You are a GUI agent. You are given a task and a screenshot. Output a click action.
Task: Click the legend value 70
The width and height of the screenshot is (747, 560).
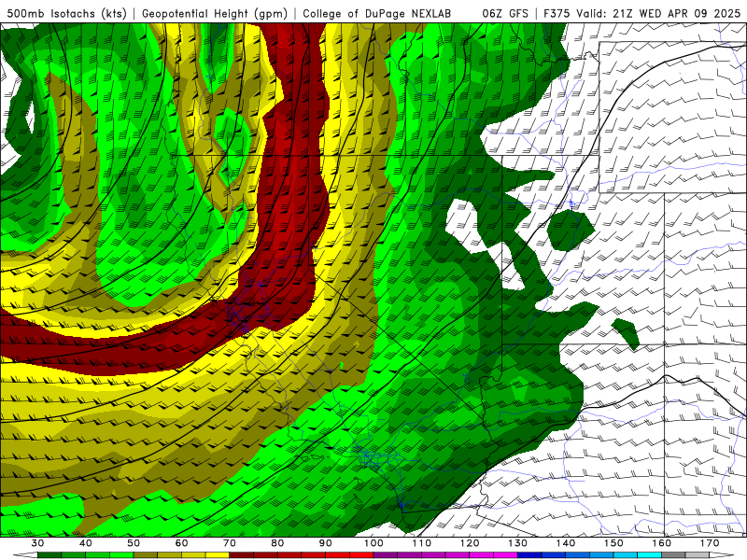point(230,543)
